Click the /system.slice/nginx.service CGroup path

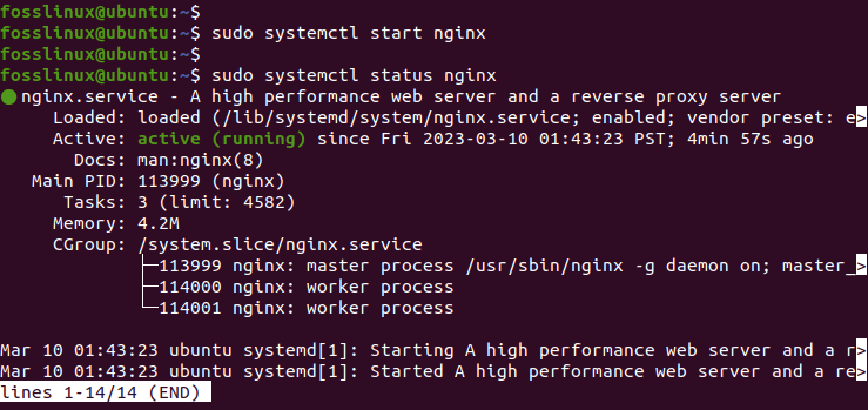tap(280, 245)
